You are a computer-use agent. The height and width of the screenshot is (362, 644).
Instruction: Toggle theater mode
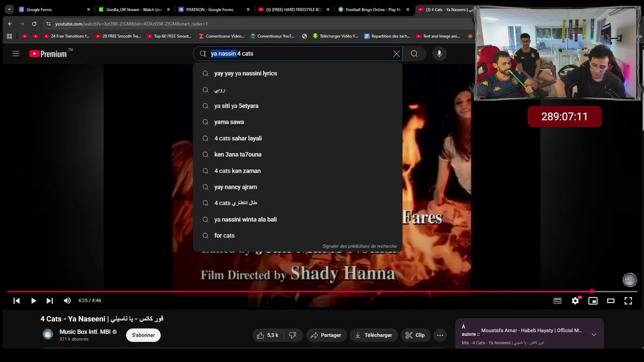point(611,301)
